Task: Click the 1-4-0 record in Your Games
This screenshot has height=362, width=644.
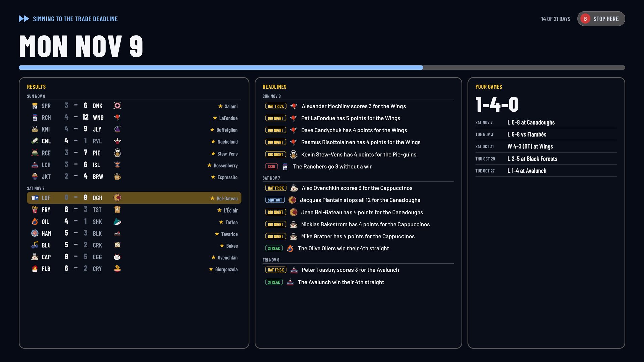Action: click(x=497, y=104)
